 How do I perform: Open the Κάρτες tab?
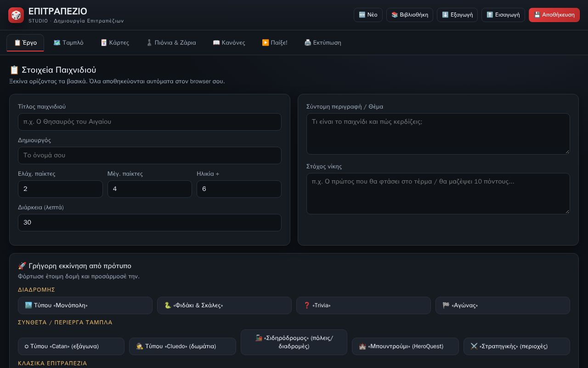pyautogui.click(x=115, y=43)
